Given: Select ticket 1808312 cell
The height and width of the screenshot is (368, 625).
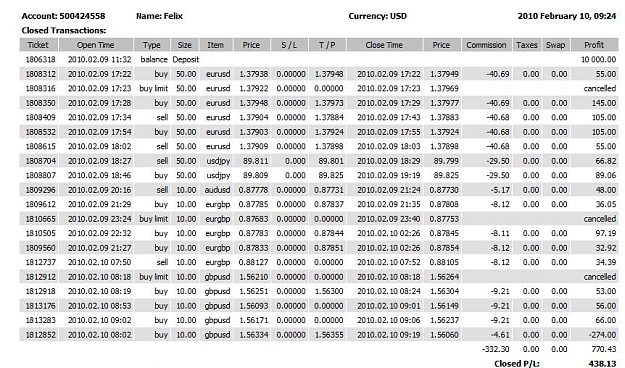Looking at the screenshot, I should click(41, 74).
